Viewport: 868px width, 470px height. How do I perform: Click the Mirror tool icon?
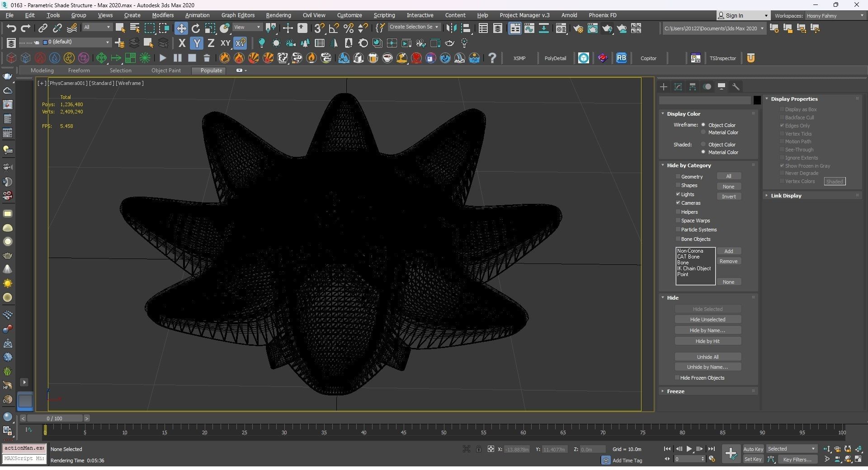pyautogui.click(x=451, y=28)
